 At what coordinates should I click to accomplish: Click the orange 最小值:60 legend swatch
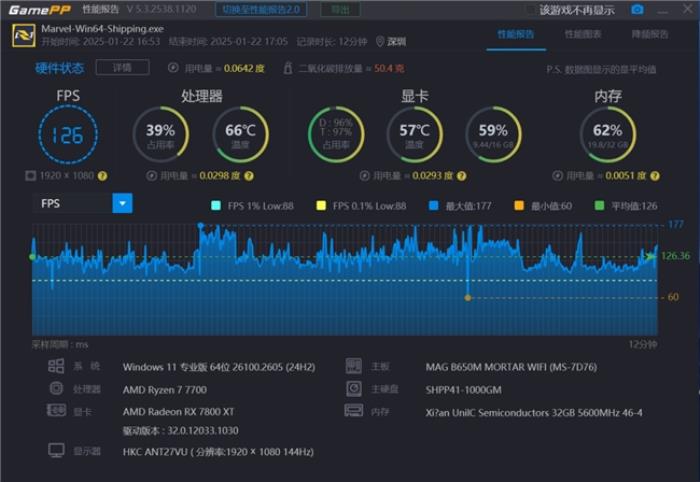click(519, 206)
